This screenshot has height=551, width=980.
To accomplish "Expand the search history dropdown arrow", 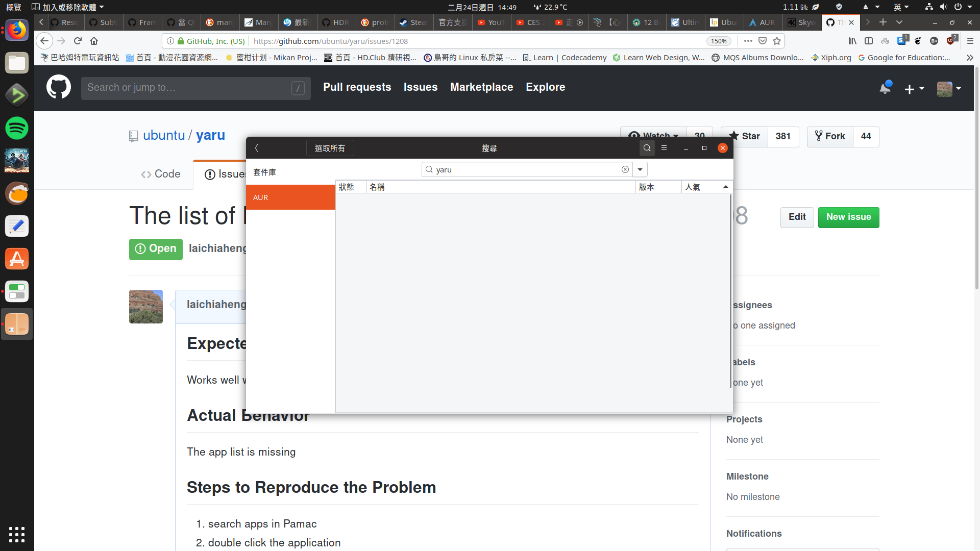I will click(x=640, y=169).
